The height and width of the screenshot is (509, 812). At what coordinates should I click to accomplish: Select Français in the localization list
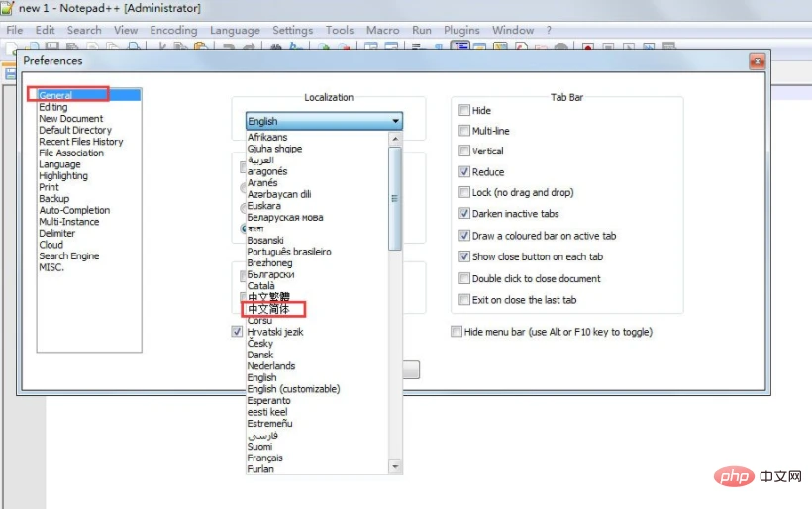264,458
